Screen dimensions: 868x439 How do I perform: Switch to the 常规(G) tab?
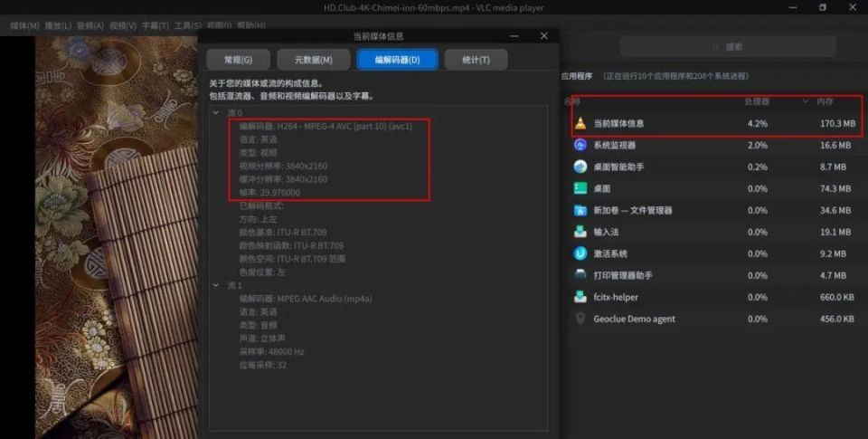(x=238, y=60)
